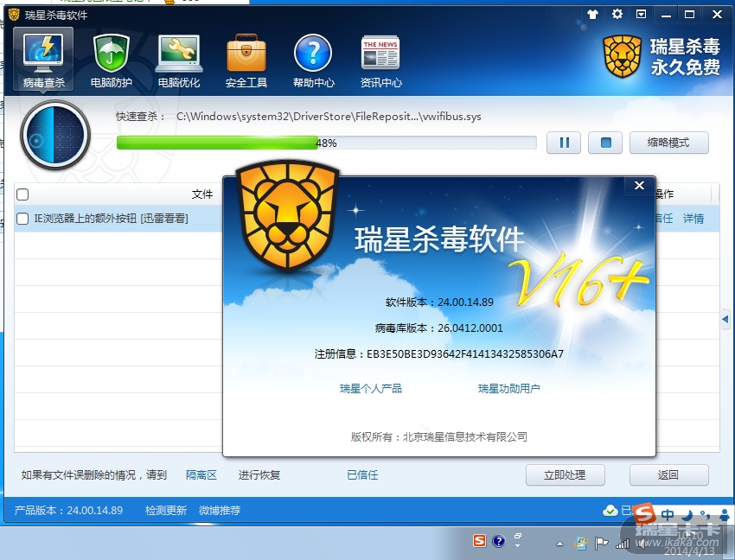Click the 瑞星个人产品 link
Image resolution: width=735 pixels, height=560 pixels.
[371, 389]
